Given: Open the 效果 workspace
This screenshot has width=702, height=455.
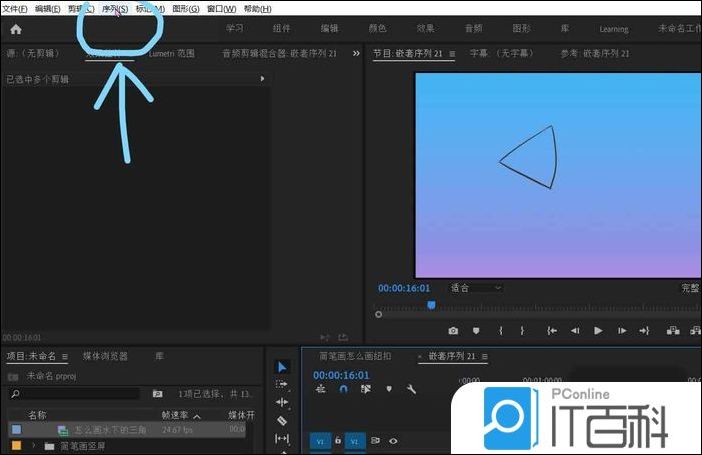Looking at the screenshot, I should click(x=424, y=29).
